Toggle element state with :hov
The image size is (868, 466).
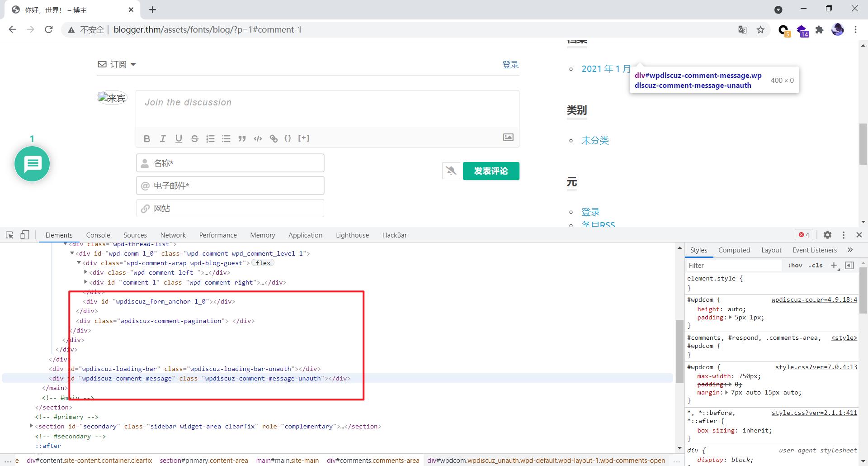coord(795,266)
